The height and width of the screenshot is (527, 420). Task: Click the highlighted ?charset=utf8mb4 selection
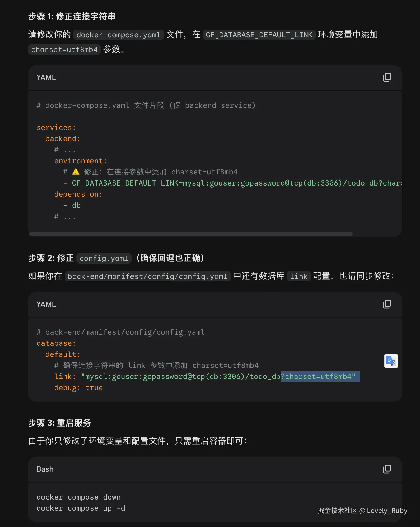320,376
